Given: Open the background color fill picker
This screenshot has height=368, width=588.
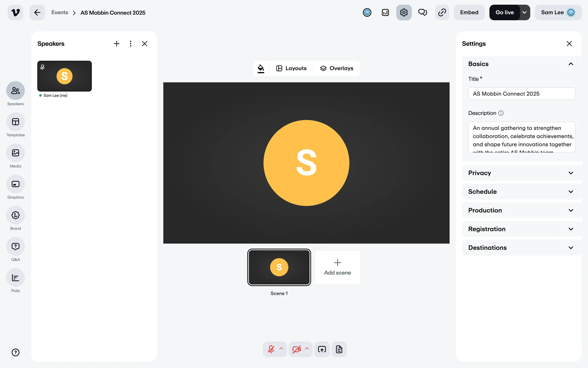Looking at the screenshot, I should tap(261, 68).
